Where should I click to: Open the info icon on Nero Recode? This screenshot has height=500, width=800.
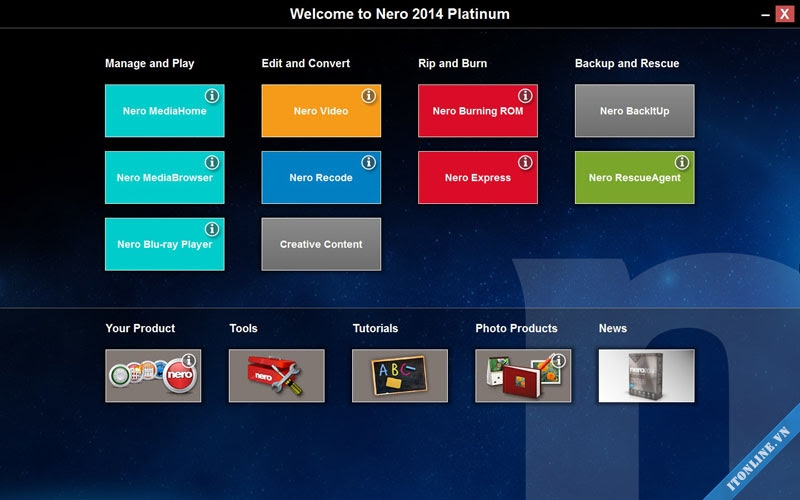point(368,162)
